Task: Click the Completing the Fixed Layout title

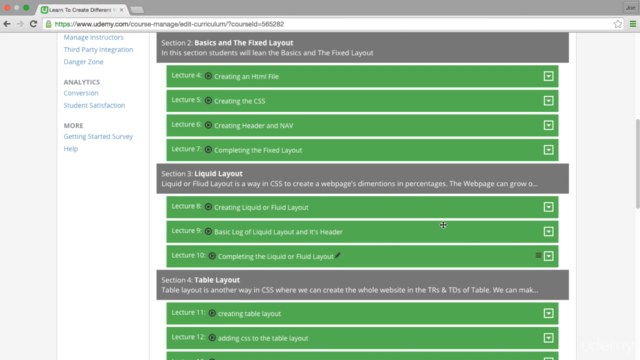Action: 258,150
